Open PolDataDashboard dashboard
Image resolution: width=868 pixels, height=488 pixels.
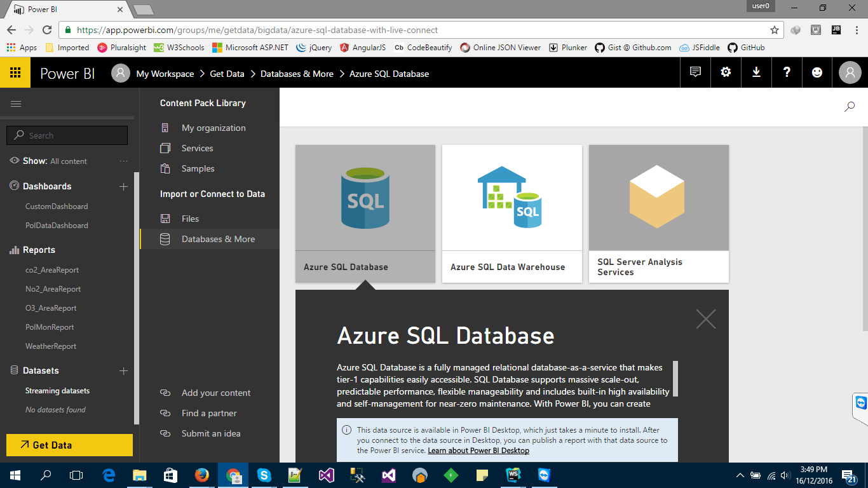[x=57, y=226]
